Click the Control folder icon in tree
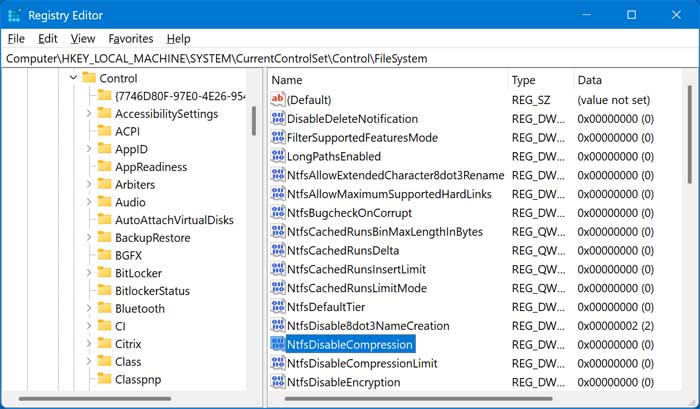700x409 pixels. point(89,78)
